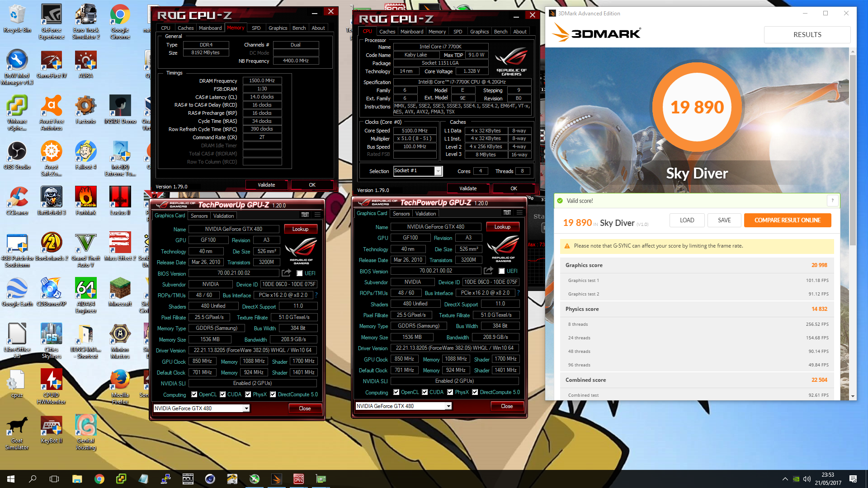Open Windows Start menu

(x=11, y=479)
